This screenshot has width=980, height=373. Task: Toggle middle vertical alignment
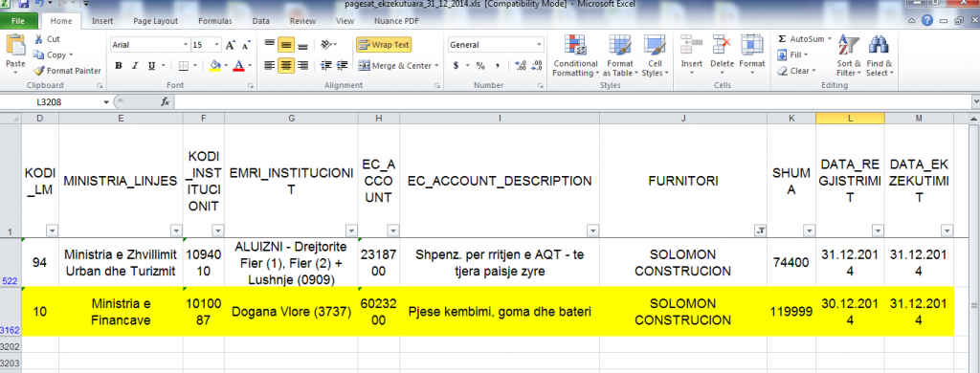[x=286, y=45]
